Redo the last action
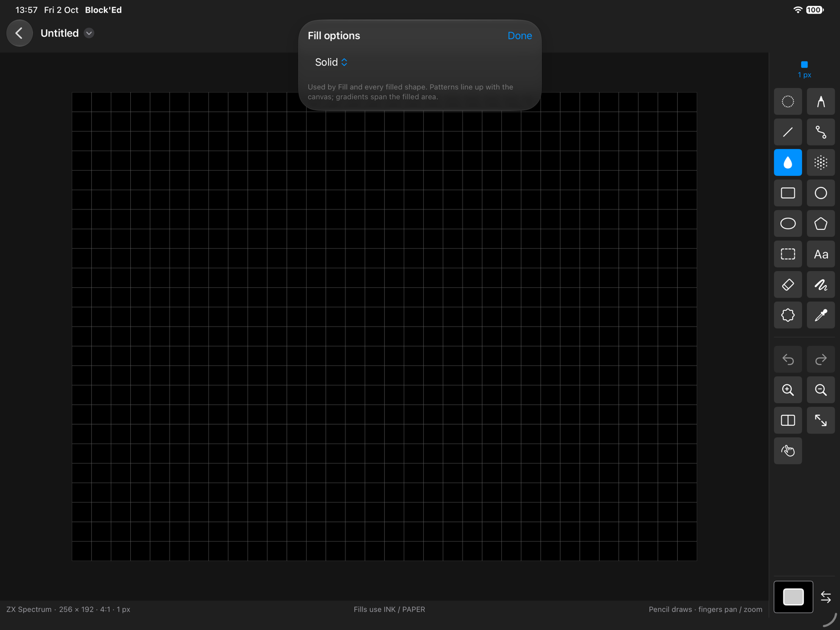840x630 pixels. click(x=821, y=359)
